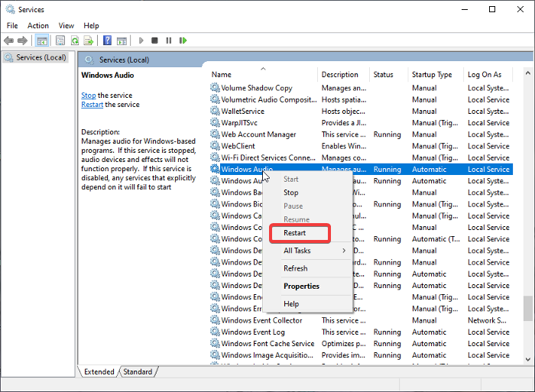Toggle the Show/Hide Console Tree button
The width and height of the screenshot is (535, 392).
coord(42,40)
